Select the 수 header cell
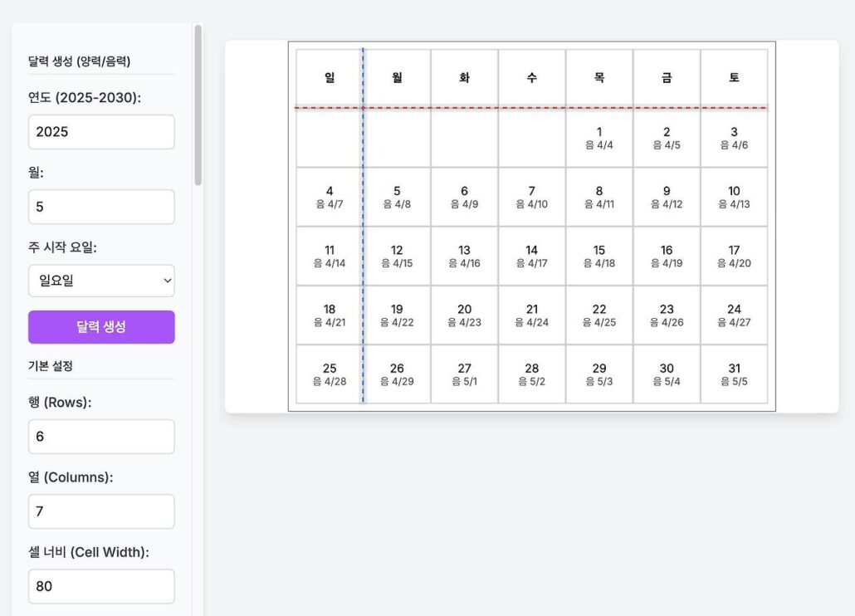855x616 pixels. (531, 77)
